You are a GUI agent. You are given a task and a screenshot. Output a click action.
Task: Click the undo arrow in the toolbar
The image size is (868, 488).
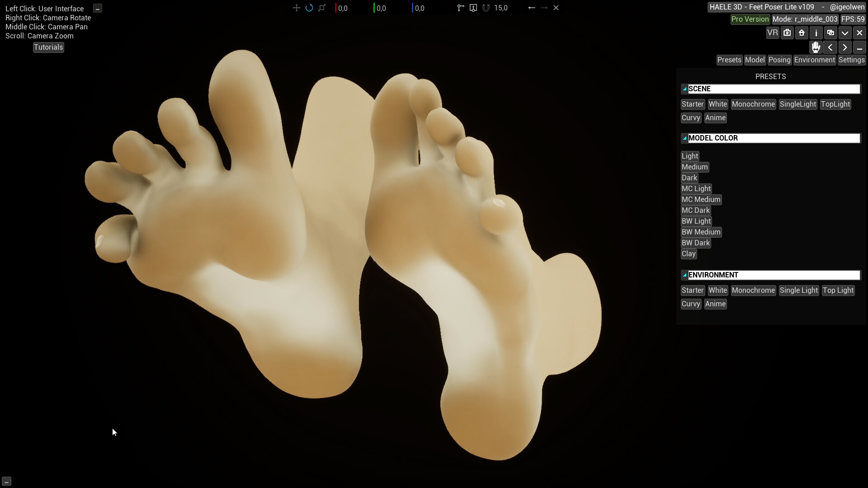[x=531, y=8]
